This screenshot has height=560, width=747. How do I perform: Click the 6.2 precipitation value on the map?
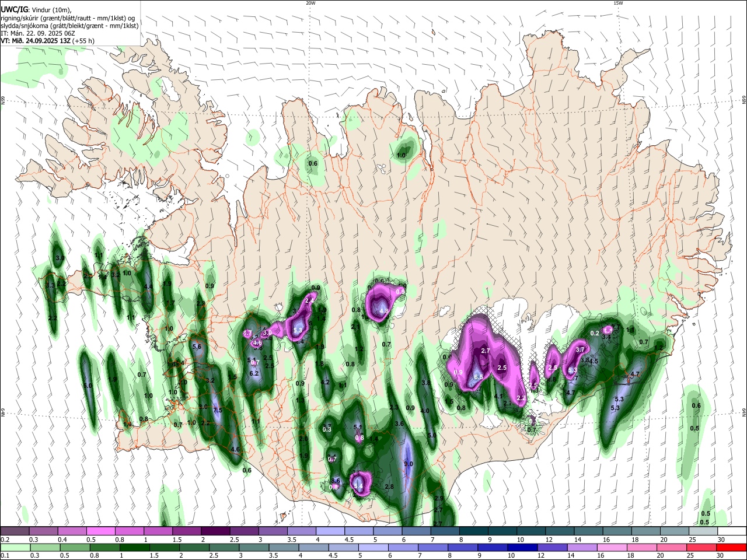point(254,373)
